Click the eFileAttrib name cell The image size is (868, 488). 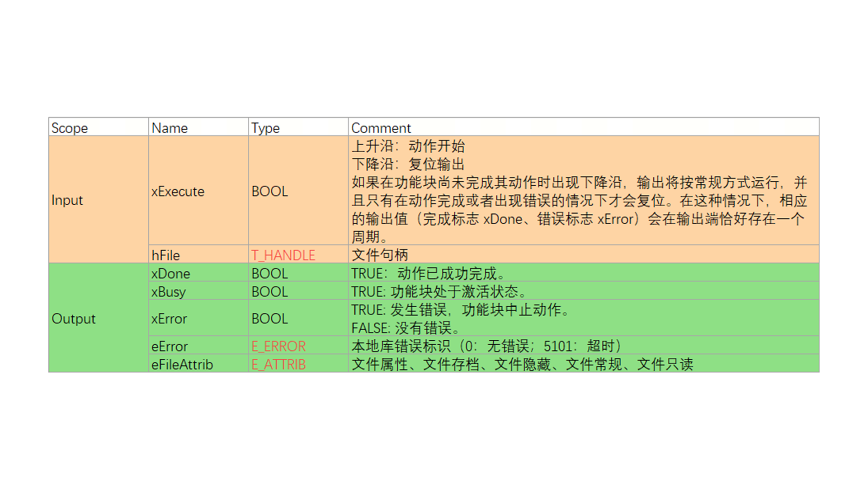point(182,364)
